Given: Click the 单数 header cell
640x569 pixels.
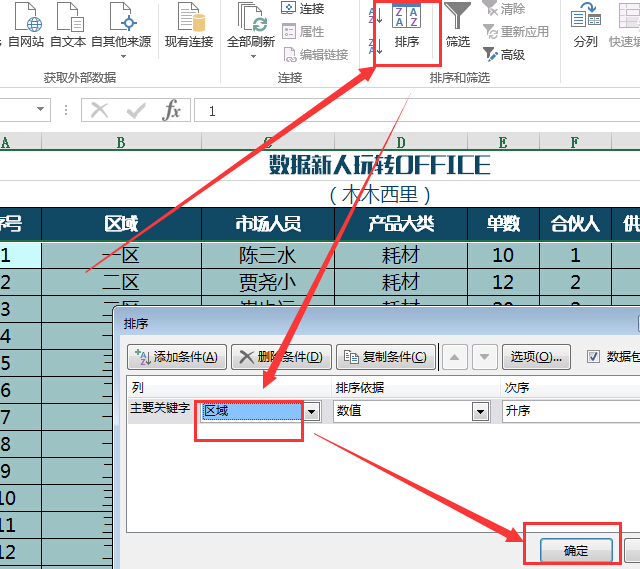Looking at the screenshot, I should (503, 224).
